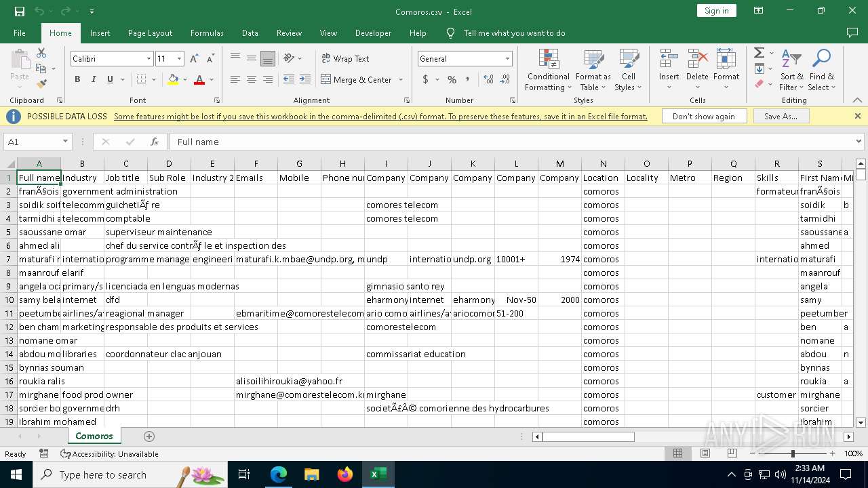The image size is (868, 488).
Task: Switch to the Data tab
Action: 250,33
